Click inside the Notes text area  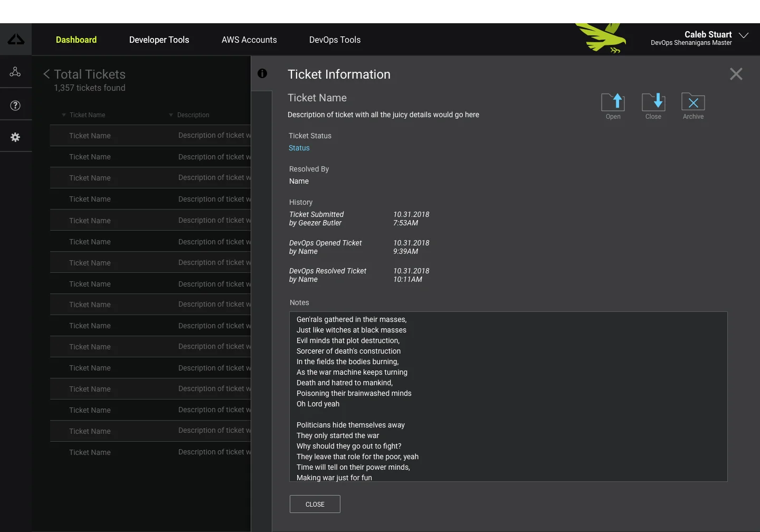(508, 396)
